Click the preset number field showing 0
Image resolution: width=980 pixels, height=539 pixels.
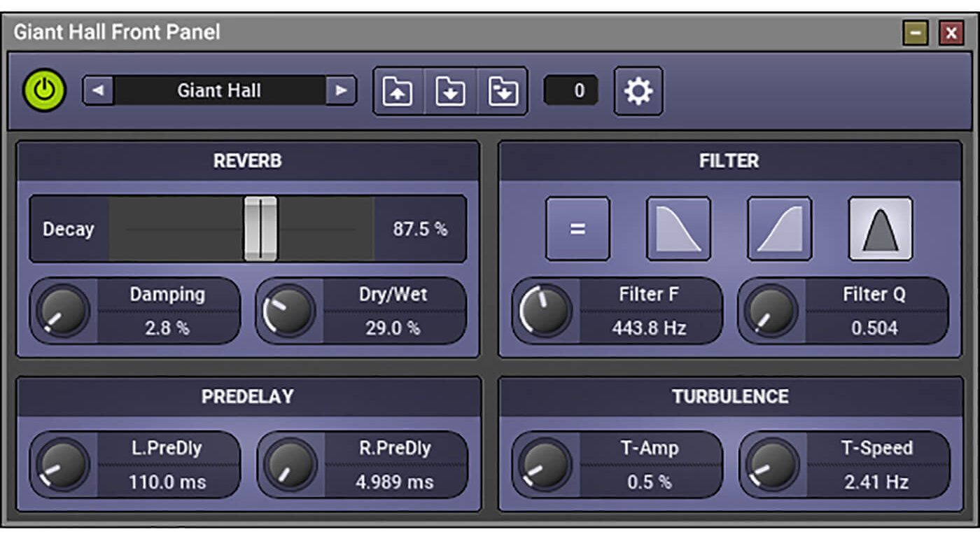[x=571, y=91]
